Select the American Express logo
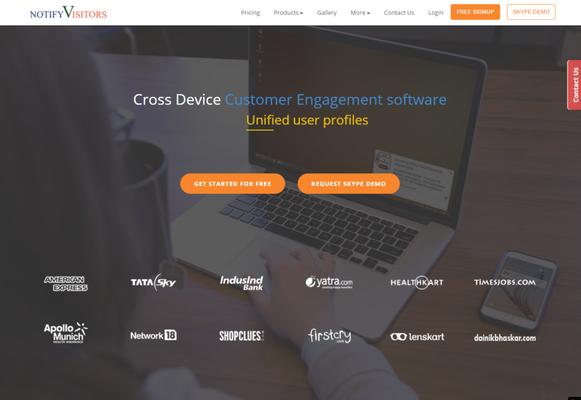 click(66, 284)
